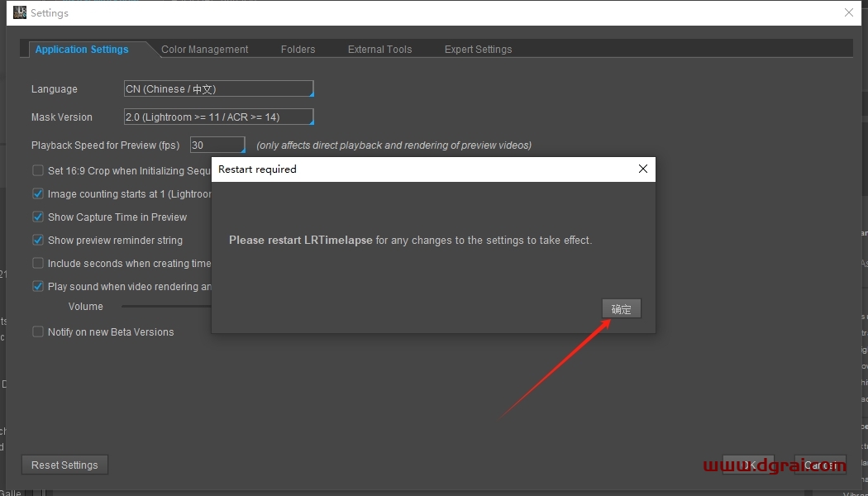Expand the Language dropdown
The width and height of the screenshot is (868, 496).
pyautogui.click(x=218, y=89)
